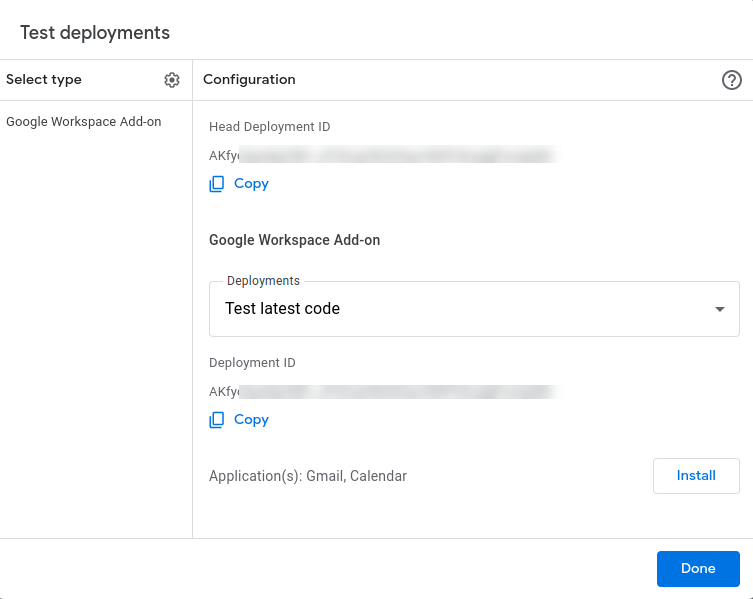Image resolution: width=753 pixels, height=599 pixels.
Task: Click the Done button
Action: [x=698, y=568]
